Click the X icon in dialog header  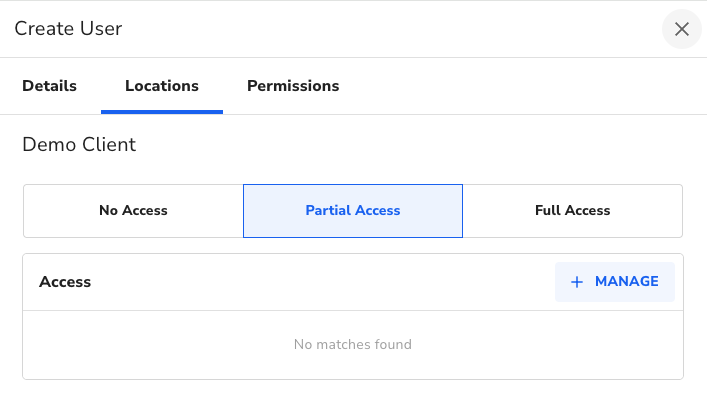[x=682, y=29]
